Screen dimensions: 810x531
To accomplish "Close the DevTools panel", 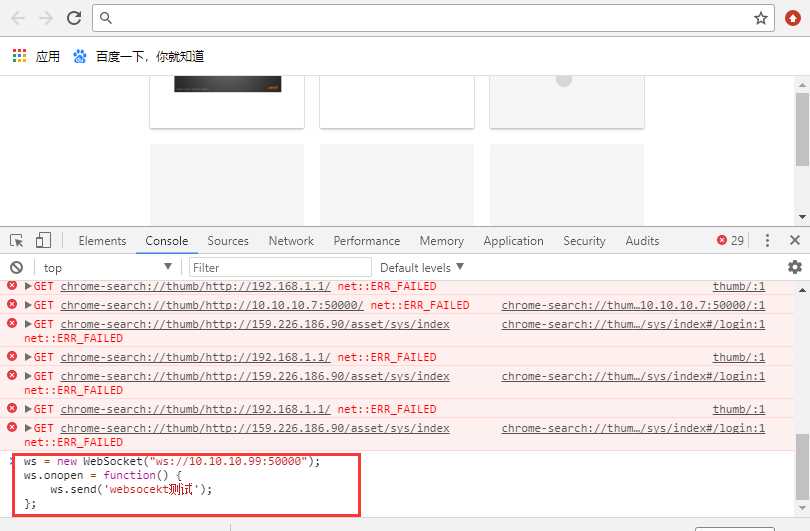I will click(x=795, y=240).
